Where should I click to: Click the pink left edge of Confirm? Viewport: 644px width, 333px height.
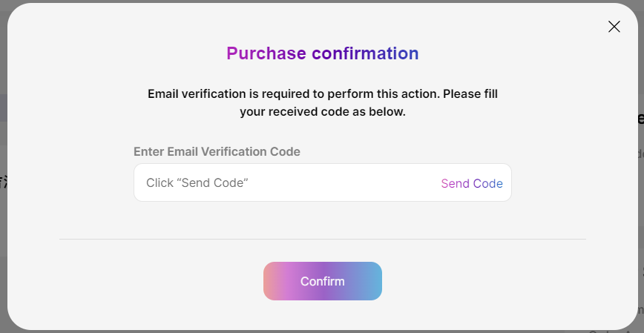[x=270, y=281]
